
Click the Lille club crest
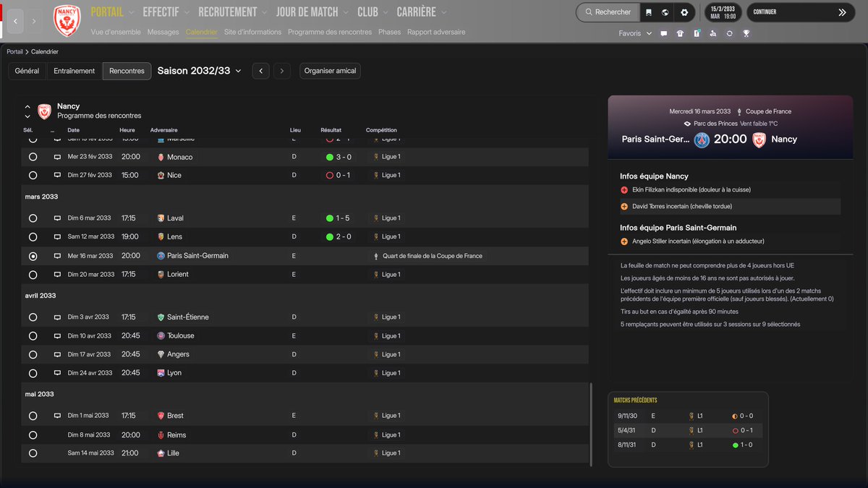pos(161,453)
